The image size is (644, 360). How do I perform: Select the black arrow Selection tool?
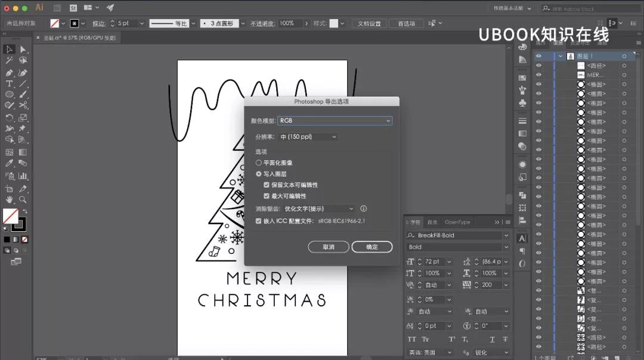pos(9,49)
